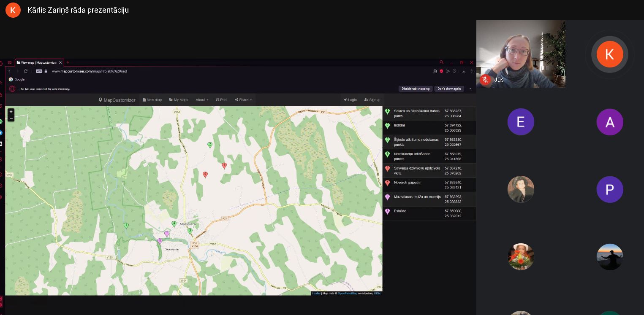Select purple map marker 8 near Skaņkalne
644x315 pixels.
pos(160,241)
